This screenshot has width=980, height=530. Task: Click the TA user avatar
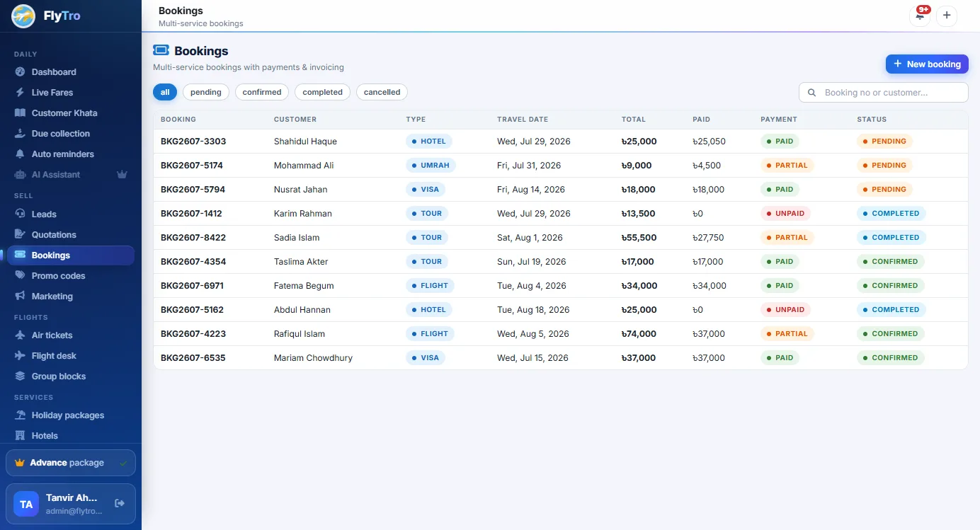click(26, 504)
